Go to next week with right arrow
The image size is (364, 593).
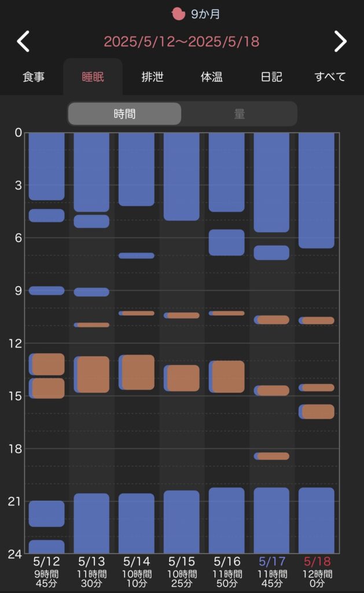pyautogui.click(x=340, y=42)
